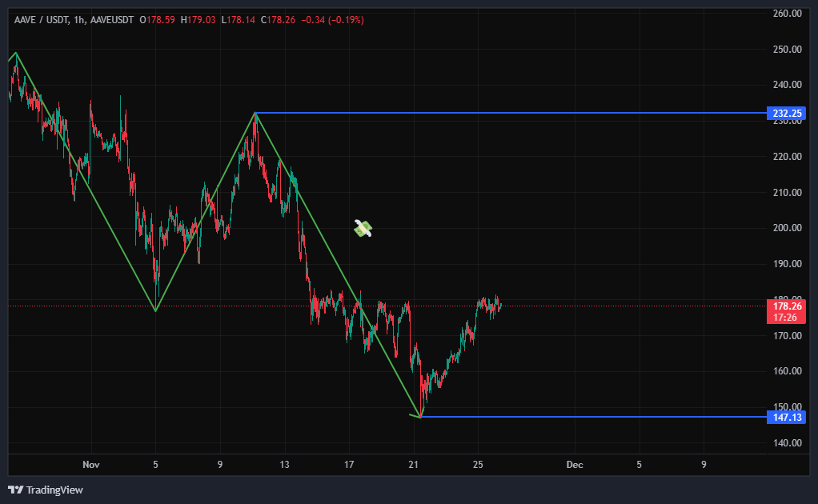Screen dimensions: 818x504
Task: Click the Nov label on time axis
Action: coord(91,464)
